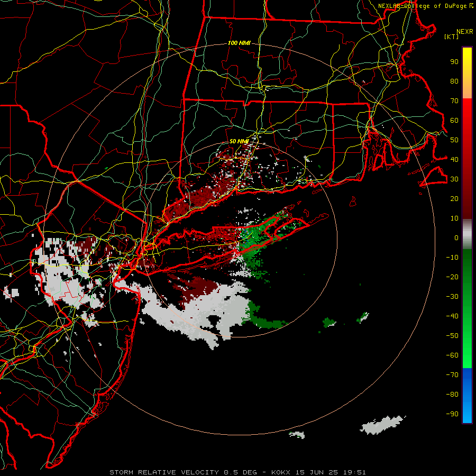
Task: Select the positive 30 scale value
Action: (x=454, y=179)
